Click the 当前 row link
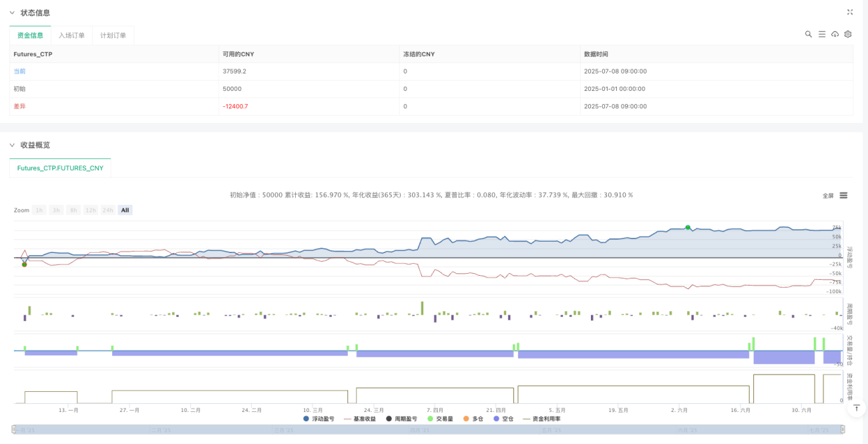Viewport: 868px width, 444px height. point(19,71)
